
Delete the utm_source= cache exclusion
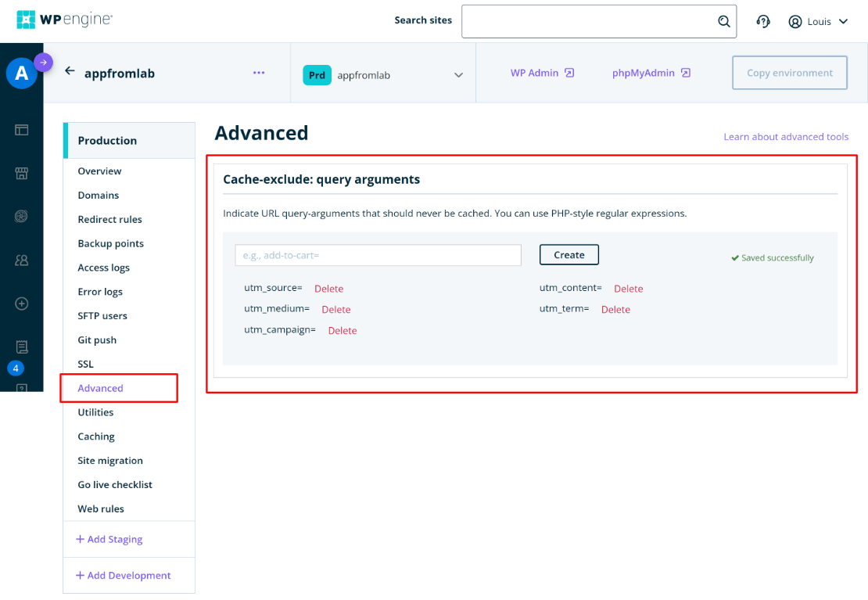[328, 288]
